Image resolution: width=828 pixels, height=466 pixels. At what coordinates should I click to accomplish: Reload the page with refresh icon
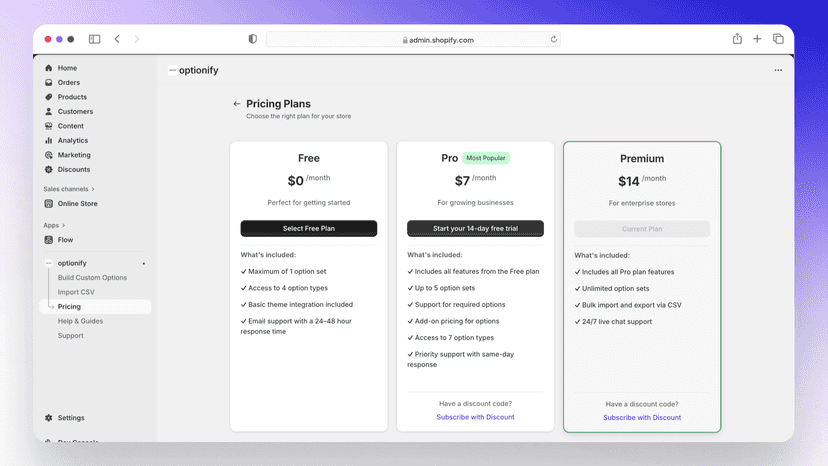point(553,39)
